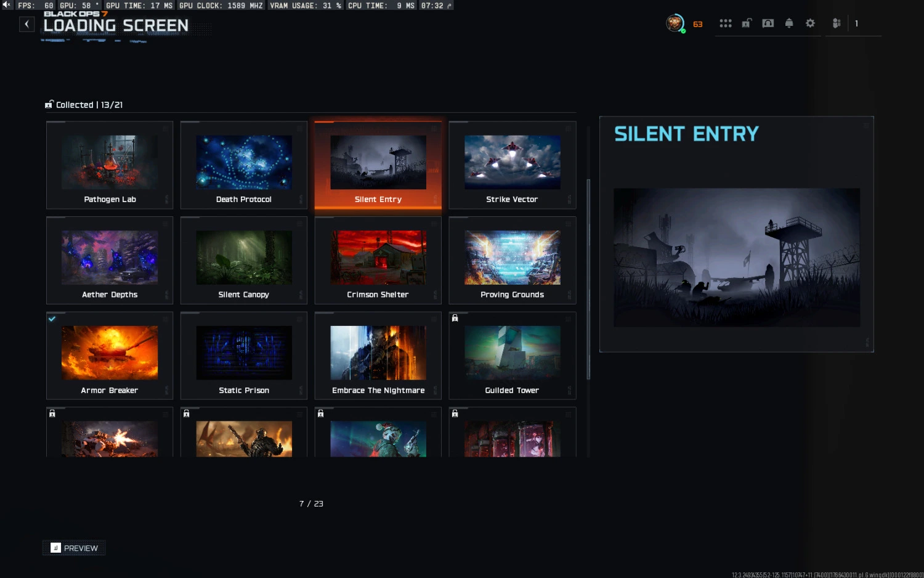
Task: Choose the Death Protocol loading screen
Action: click(x=244, y=165)
